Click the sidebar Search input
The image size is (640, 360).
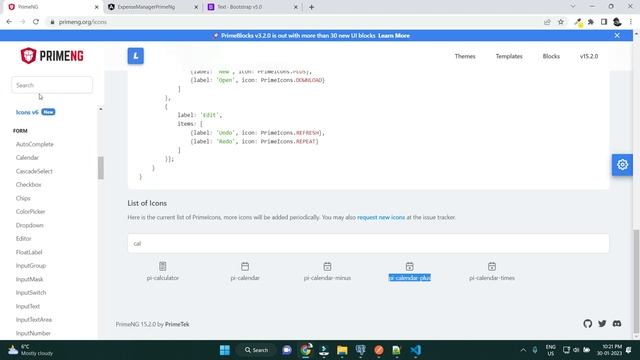[x=52, y=85]
